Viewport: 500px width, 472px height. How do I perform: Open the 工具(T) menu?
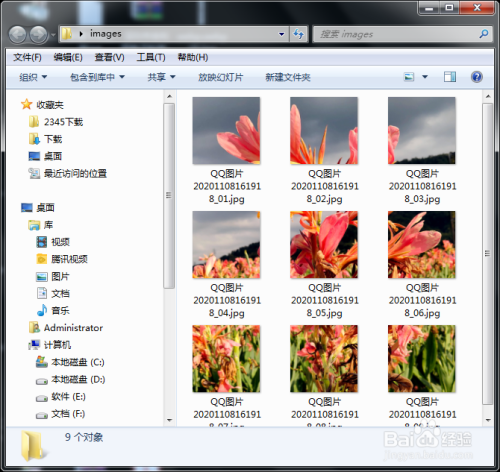click(x=151, y=57)
